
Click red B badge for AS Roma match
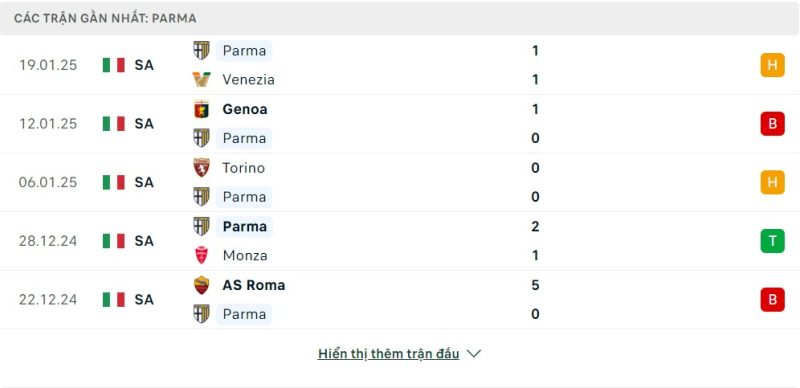pos(772,300)
